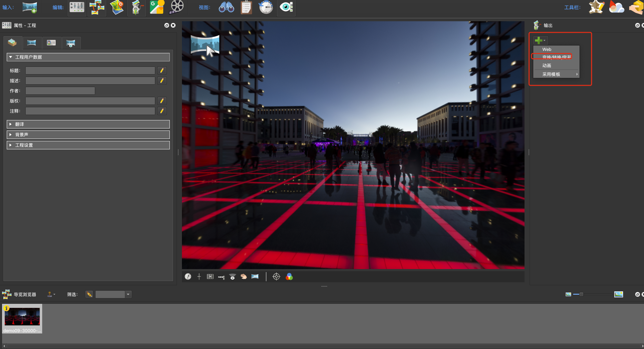Click the pencil button beside 标题 field
The height and width of the screenshot is (349, 644).
tap(162, 70)
